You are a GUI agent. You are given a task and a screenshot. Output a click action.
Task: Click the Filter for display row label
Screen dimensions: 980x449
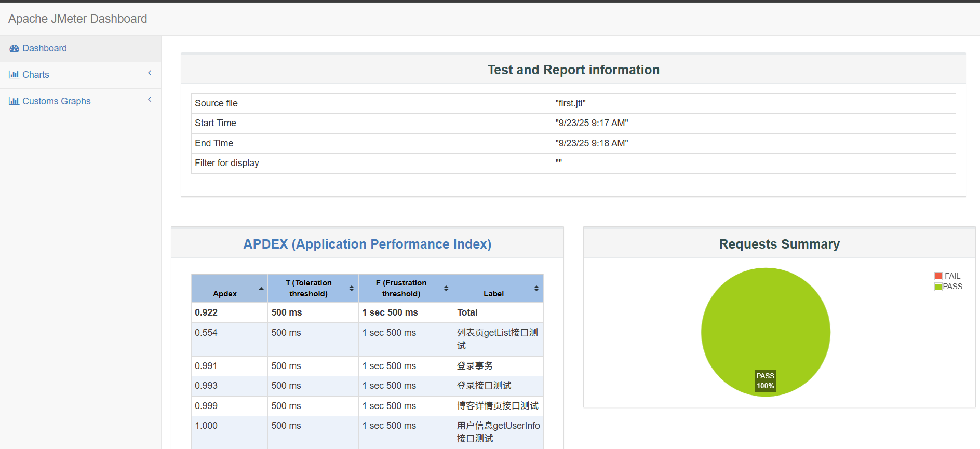pos(227,163)
